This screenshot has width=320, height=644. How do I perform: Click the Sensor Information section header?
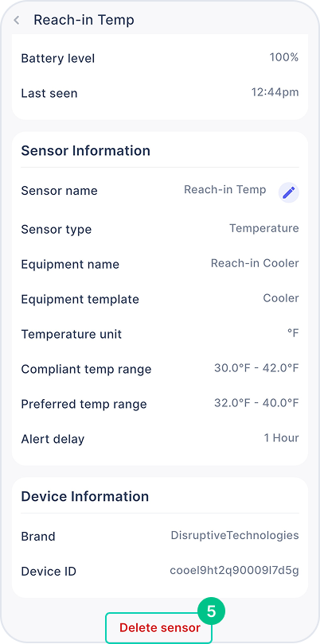[x=85, y=151]
